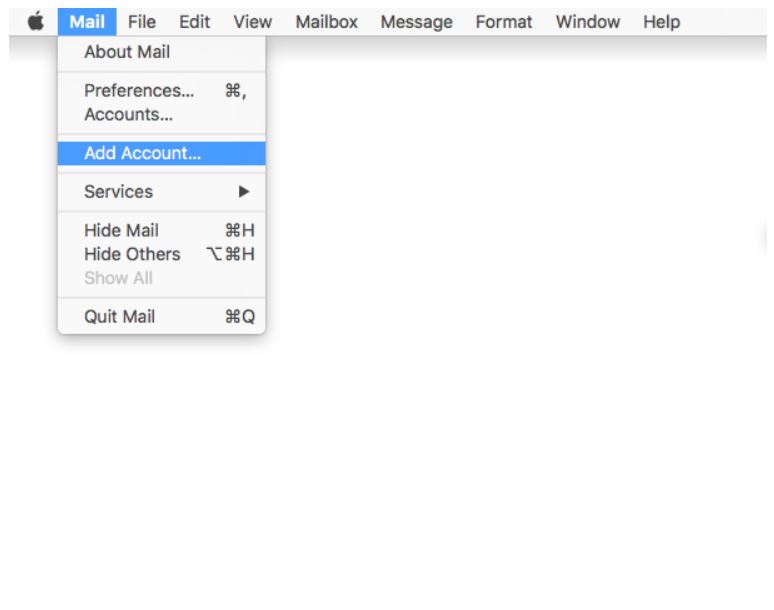This screenshot has width=774, height=610.
Task: Quit Mail from the menu
Action: (x=161, y=316)
